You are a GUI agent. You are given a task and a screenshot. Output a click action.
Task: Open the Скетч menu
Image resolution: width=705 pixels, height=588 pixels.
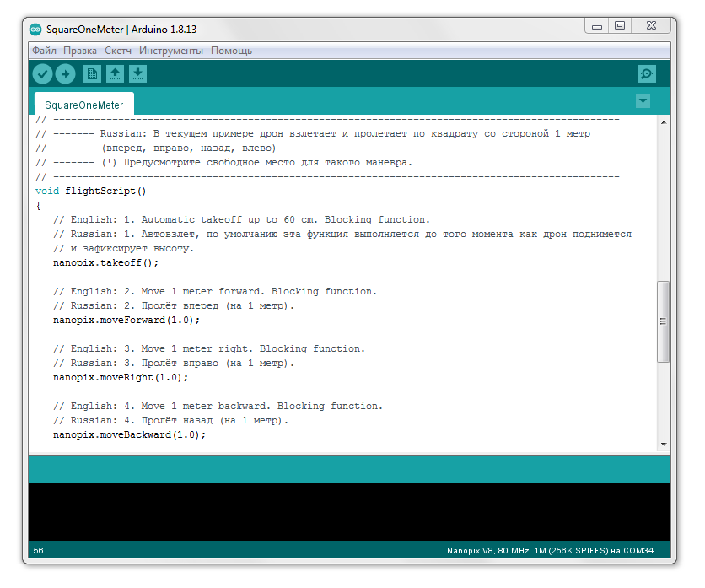118,51
